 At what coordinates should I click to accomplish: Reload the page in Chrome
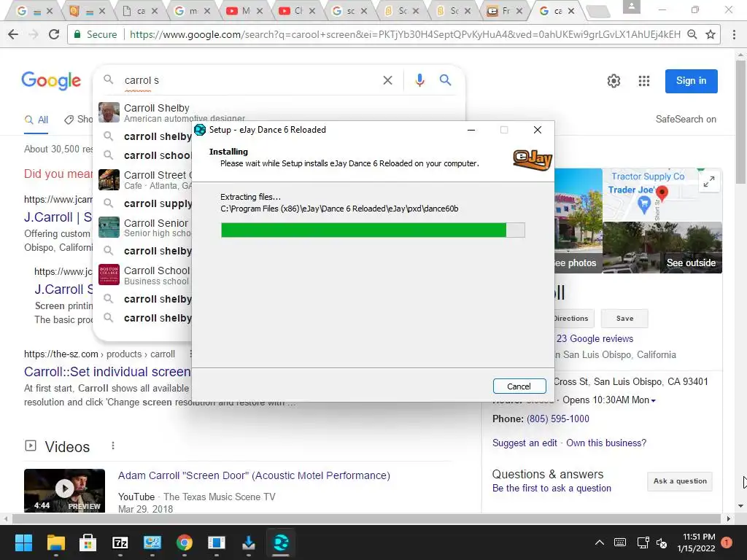(x=54, y=34)
